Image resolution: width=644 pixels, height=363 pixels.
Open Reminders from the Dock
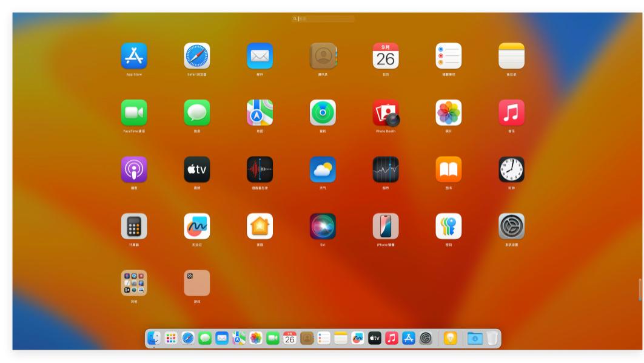click(x=324, y=338)
